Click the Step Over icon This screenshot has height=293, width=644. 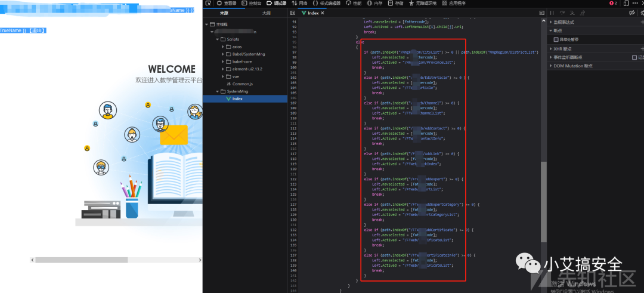point(562,13)
